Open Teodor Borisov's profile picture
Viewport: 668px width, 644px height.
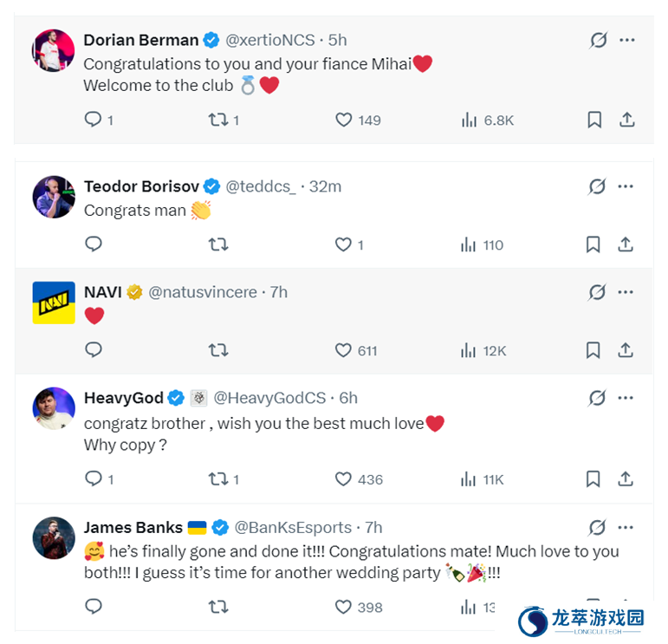(54, 197)
